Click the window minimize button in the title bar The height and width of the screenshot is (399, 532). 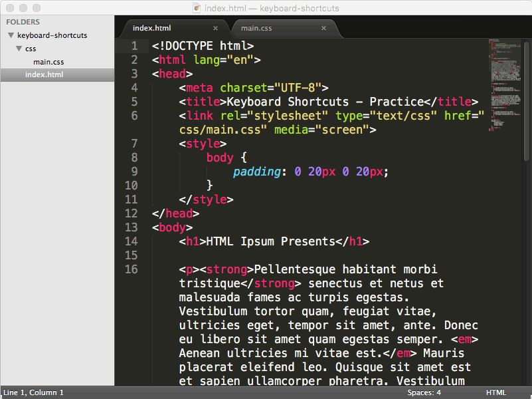(x=22, y=8)
